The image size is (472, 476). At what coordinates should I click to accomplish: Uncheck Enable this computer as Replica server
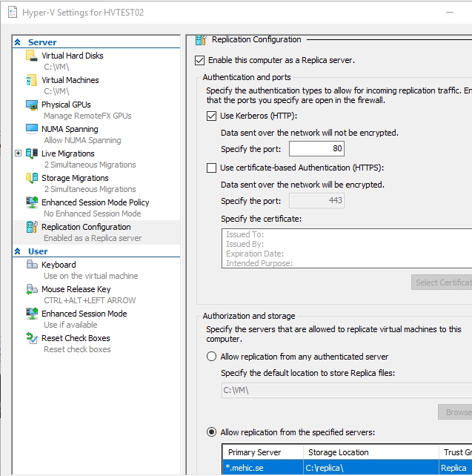click(x=199, y=60)
